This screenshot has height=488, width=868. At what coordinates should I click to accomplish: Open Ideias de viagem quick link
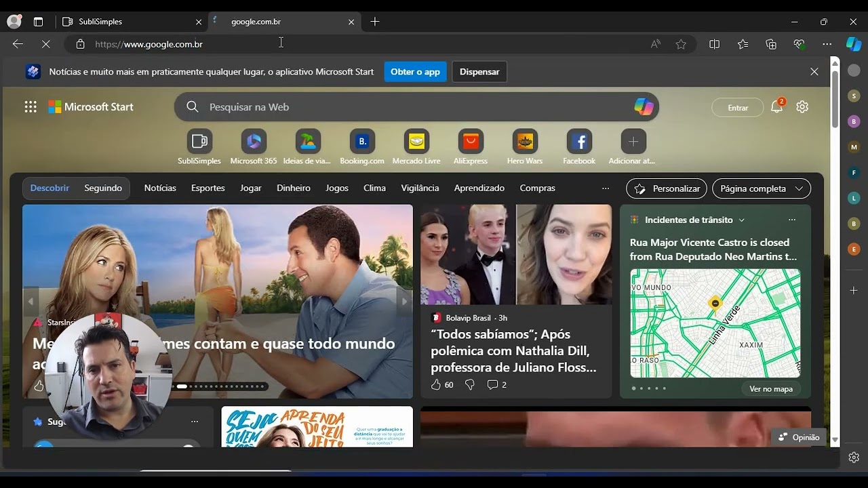(x=308, y=146)
